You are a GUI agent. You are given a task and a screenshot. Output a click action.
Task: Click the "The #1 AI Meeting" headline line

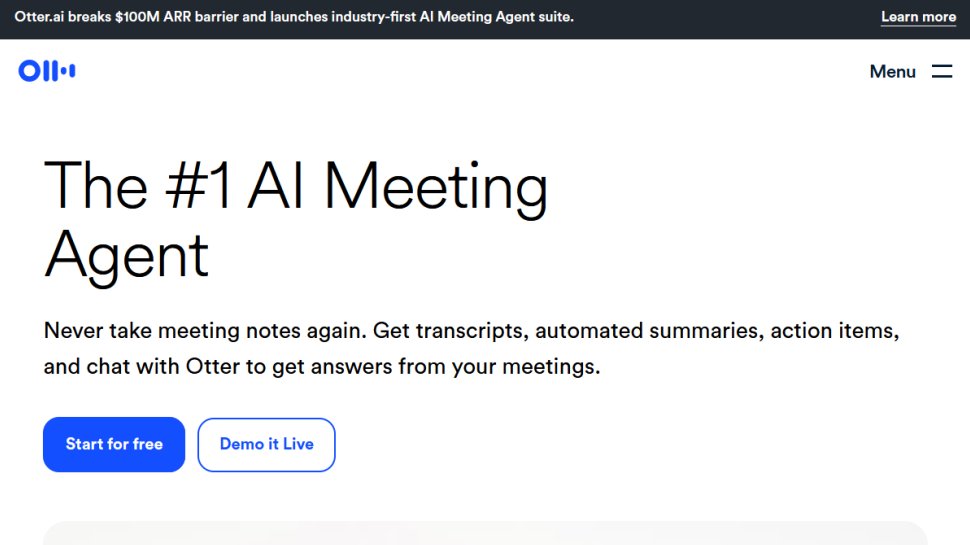[x=296, y=186]
